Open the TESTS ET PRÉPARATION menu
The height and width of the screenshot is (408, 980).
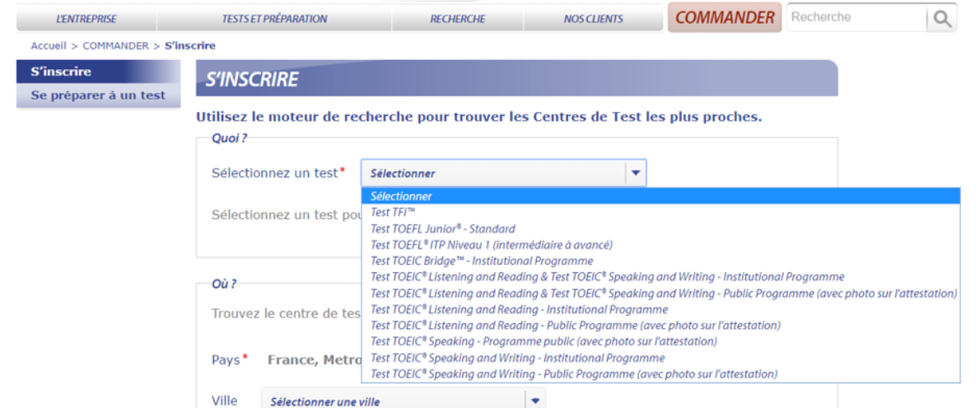tap(274, 19)
